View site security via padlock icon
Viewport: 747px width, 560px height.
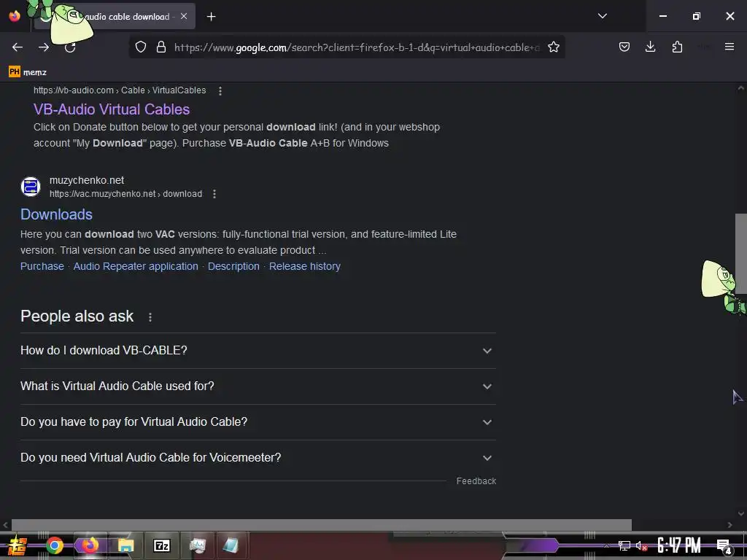tap(161, 47)
